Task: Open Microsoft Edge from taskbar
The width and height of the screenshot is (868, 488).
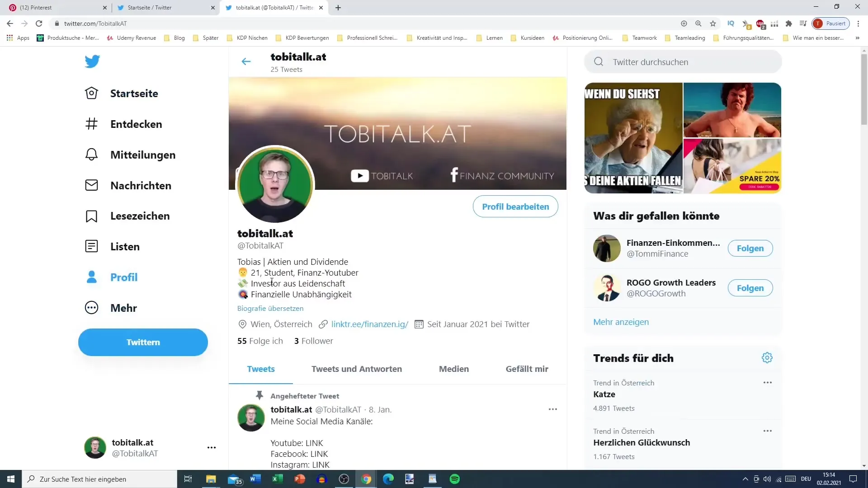Action: pyautogui.click(x=388, y=479)
